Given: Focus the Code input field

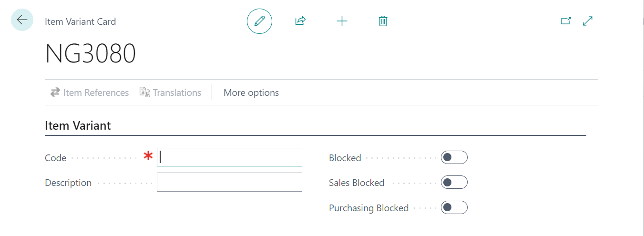Looking at the screenshot, I should click(229, 157).
